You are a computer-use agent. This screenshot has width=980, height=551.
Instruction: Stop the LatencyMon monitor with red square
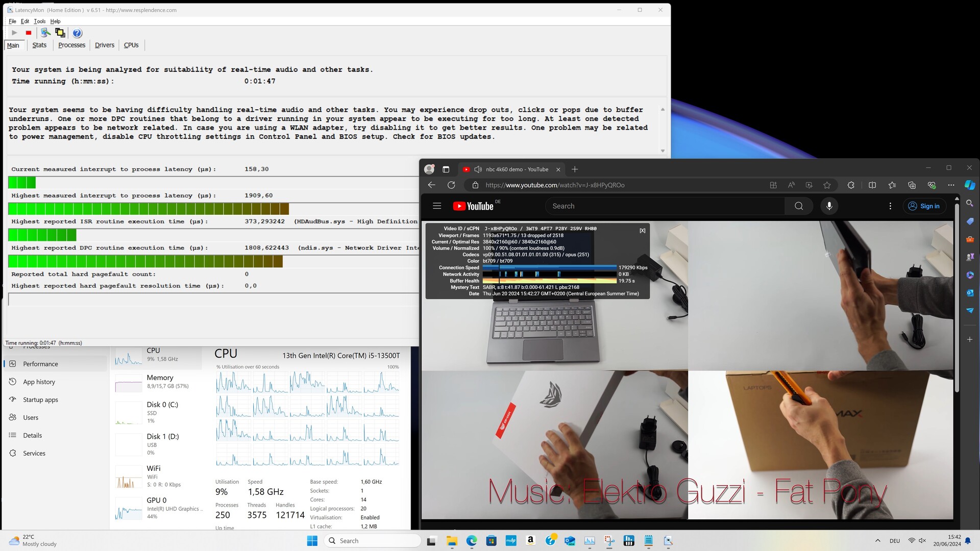click(29, 33)
